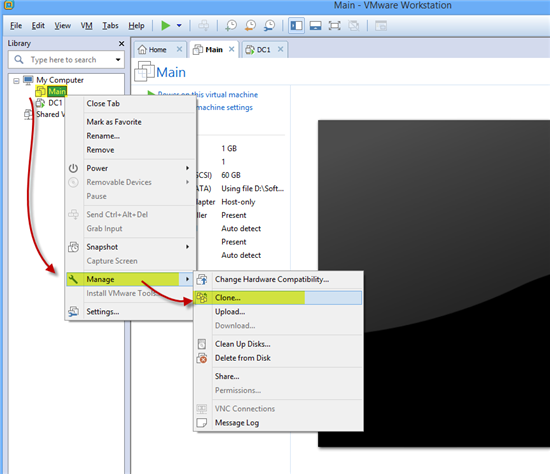Close the Main tab
Screen dimensions: 550x474
tap(232, 49)
